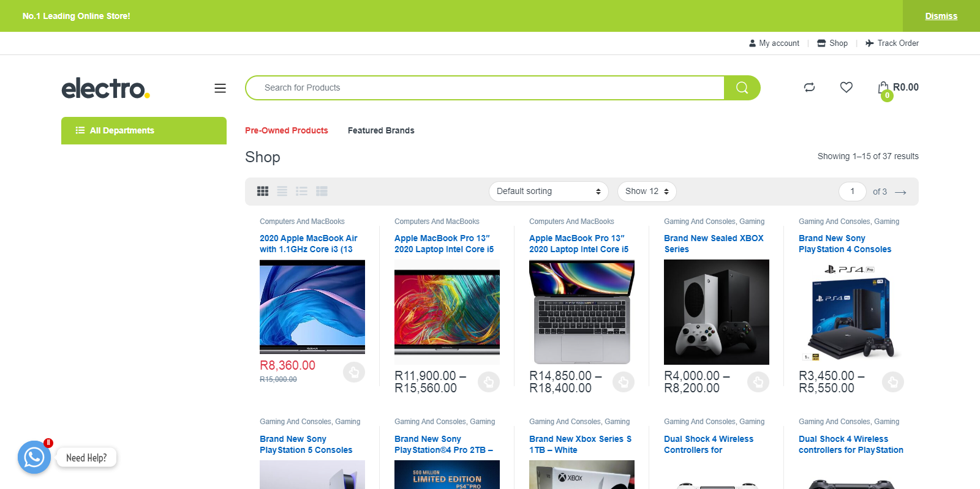Image resolution: width=980 pixels, height=489 pixels.
Task: Click R0.00 cart total
Action: point(905,87)
